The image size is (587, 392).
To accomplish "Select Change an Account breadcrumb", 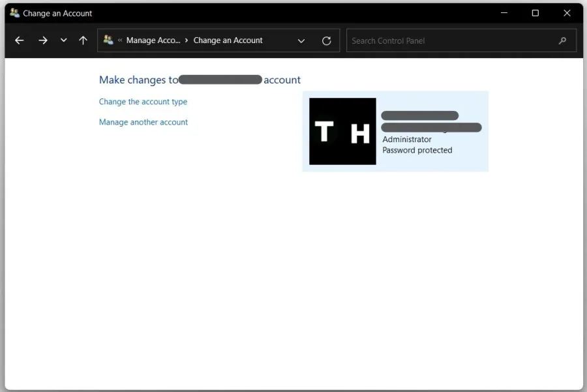I will pos(228,40).
